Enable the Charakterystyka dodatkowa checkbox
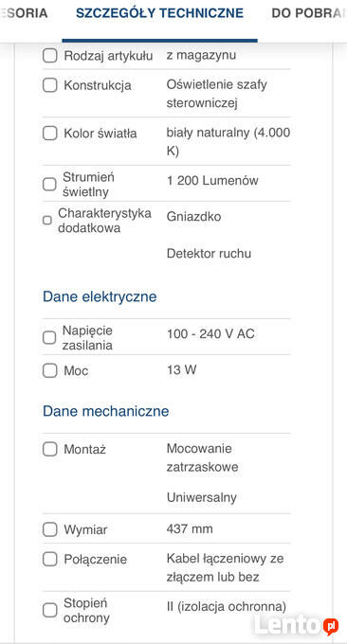 pos(47,221)
